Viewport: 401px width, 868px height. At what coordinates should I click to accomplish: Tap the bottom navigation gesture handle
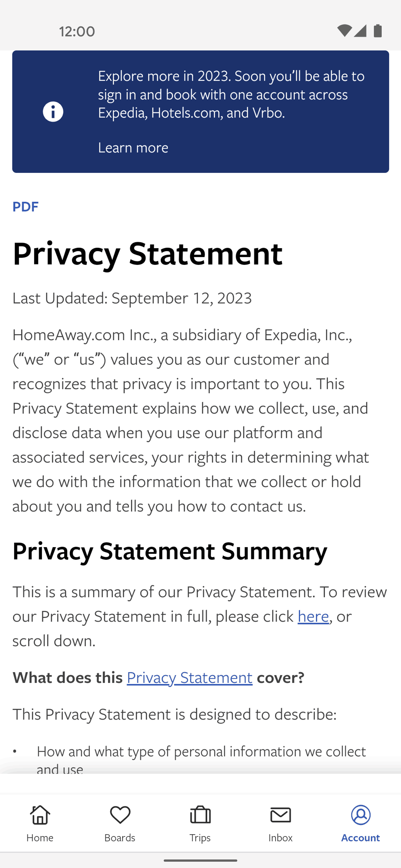pyautogui.click(x=200, y=860)
